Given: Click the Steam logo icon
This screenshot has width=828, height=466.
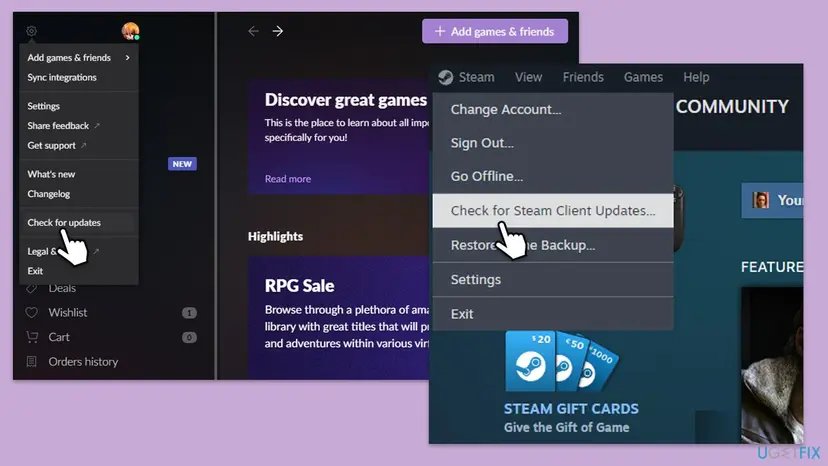Looking at the screenshot, I should [446, 77].
